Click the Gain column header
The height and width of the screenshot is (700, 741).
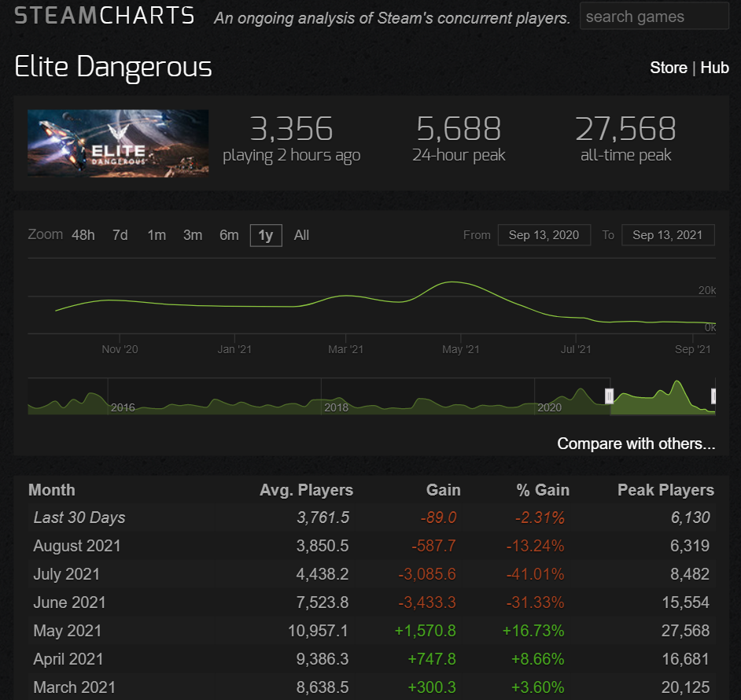(444, 490)
